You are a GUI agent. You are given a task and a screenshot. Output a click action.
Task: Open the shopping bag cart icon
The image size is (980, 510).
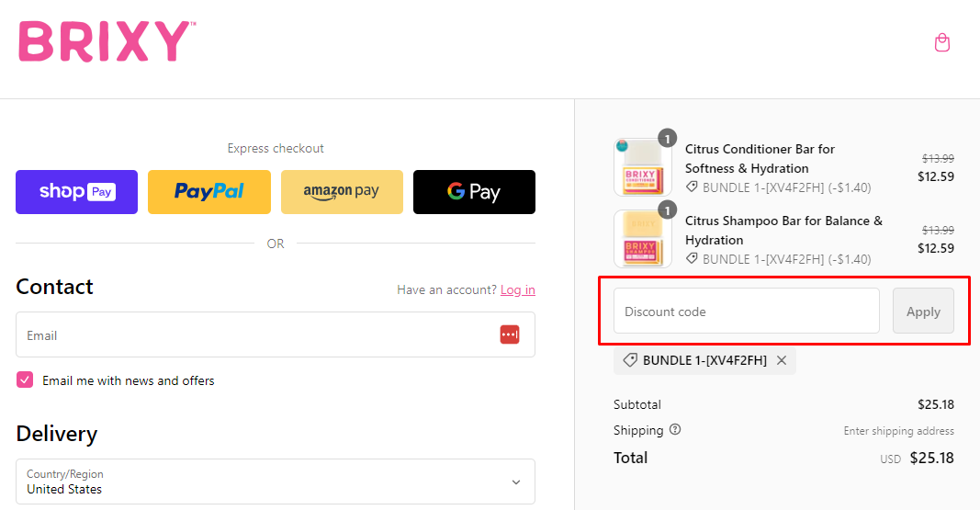click(x=941, y=42)
